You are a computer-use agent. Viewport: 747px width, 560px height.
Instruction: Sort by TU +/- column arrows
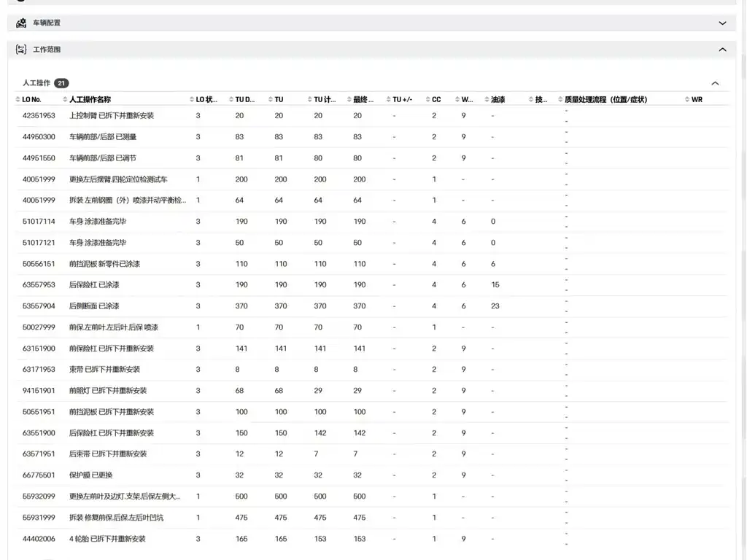[x=389, y=99]
